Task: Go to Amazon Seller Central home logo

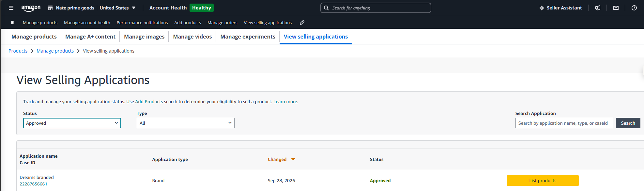Action: (x=31, y=8)
